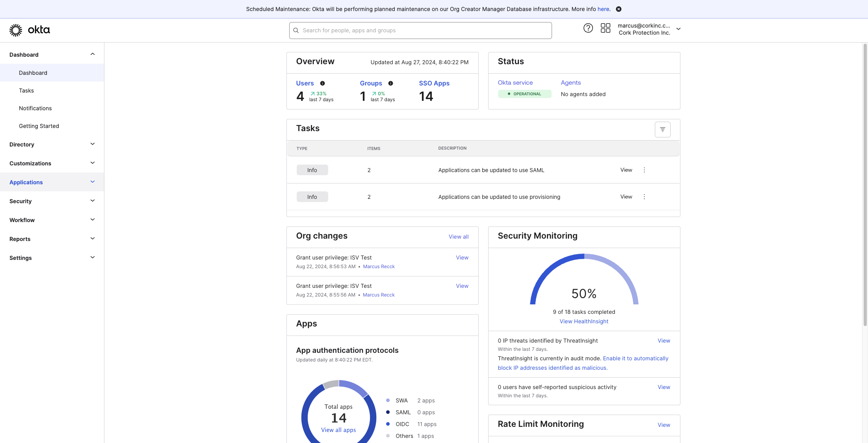Open the apps grid icon
The height and width of the screenshot is (443, 868).
[605, 28]
